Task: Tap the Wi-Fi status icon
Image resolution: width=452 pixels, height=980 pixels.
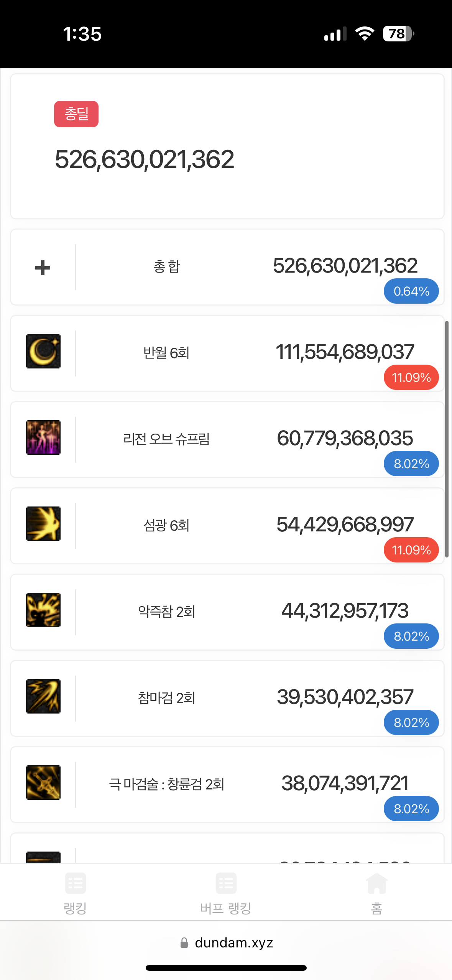Action: (x=364, y=34)
